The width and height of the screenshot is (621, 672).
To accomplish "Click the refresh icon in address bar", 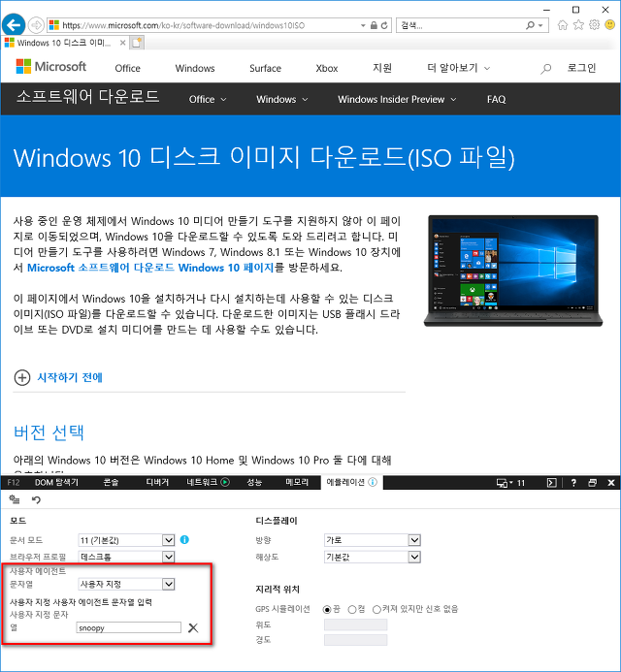I will click(384, 26).
